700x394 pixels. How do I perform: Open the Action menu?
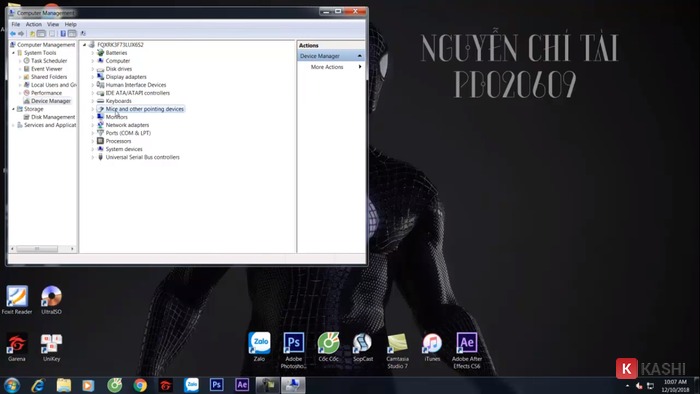click(33, 24)
